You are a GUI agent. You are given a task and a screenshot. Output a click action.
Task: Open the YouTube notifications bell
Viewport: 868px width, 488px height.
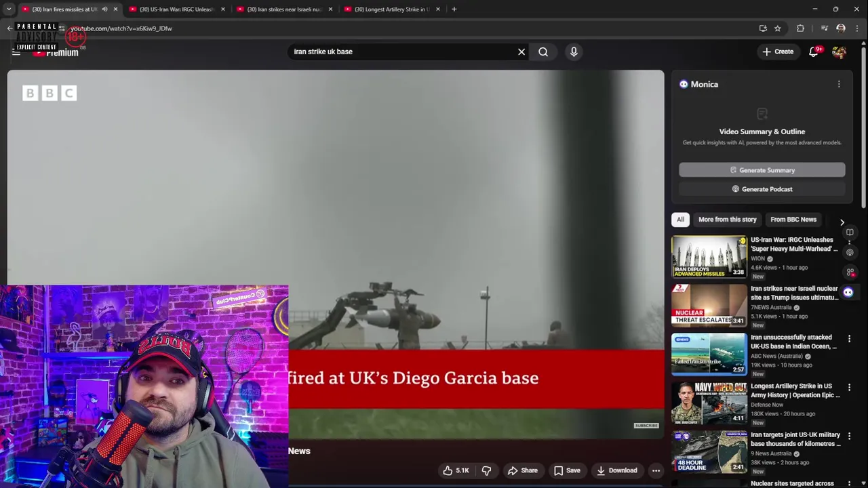tap(814, 52)
